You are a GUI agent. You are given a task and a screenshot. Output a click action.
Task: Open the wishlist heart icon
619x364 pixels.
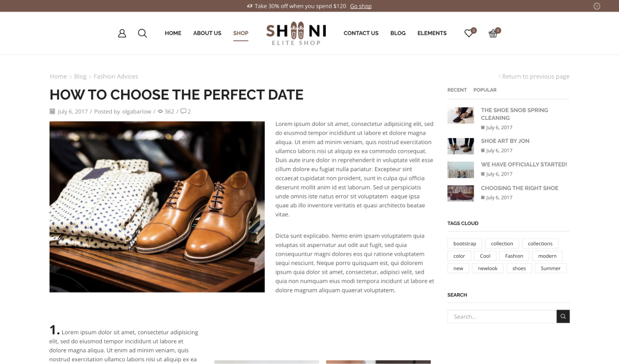click(x=469, y=34)
